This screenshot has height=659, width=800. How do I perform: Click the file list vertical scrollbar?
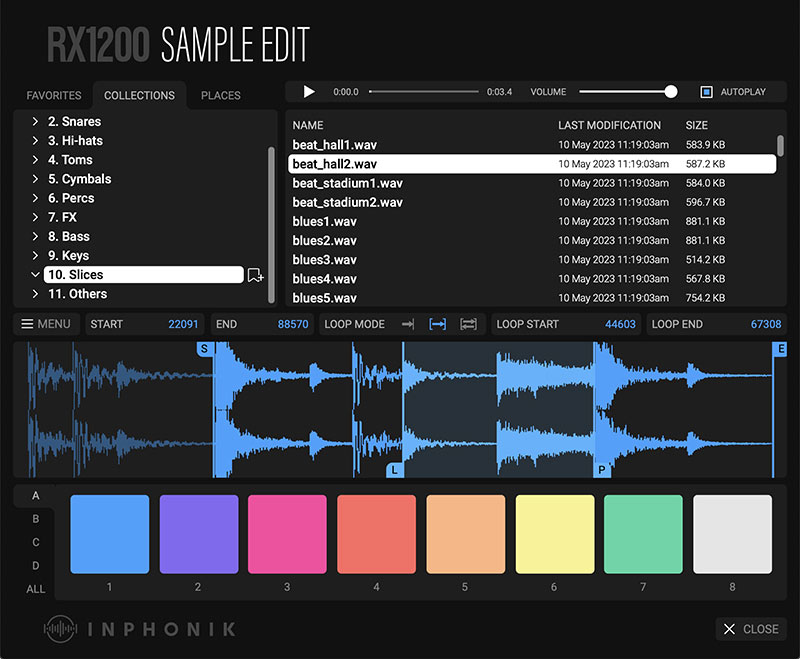click(780, 146)
